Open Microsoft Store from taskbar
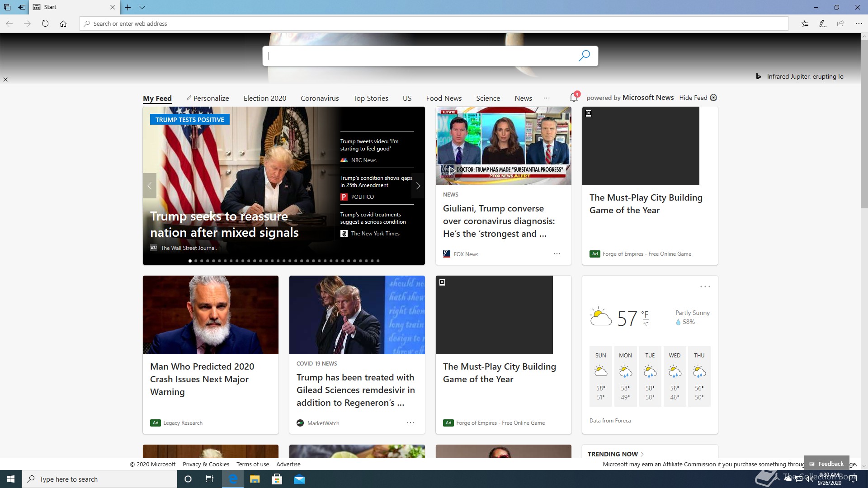Screen dimensions: 868x488 [277, 479]
